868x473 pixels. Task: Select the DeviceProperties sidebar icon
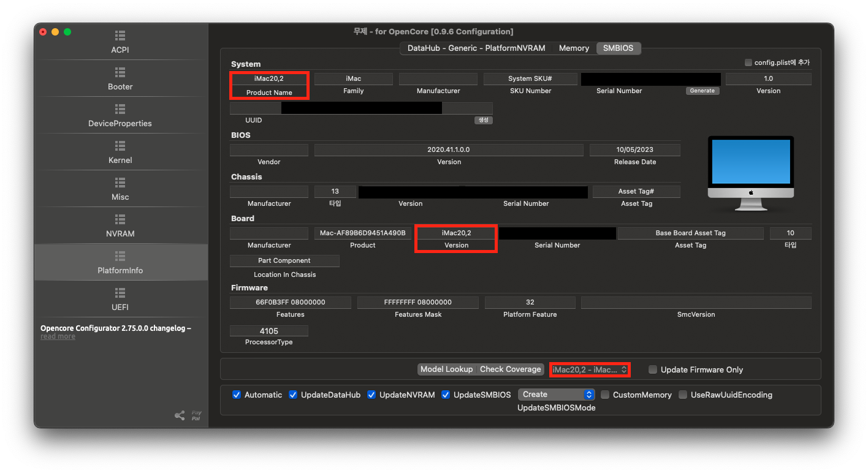point(120,109)
